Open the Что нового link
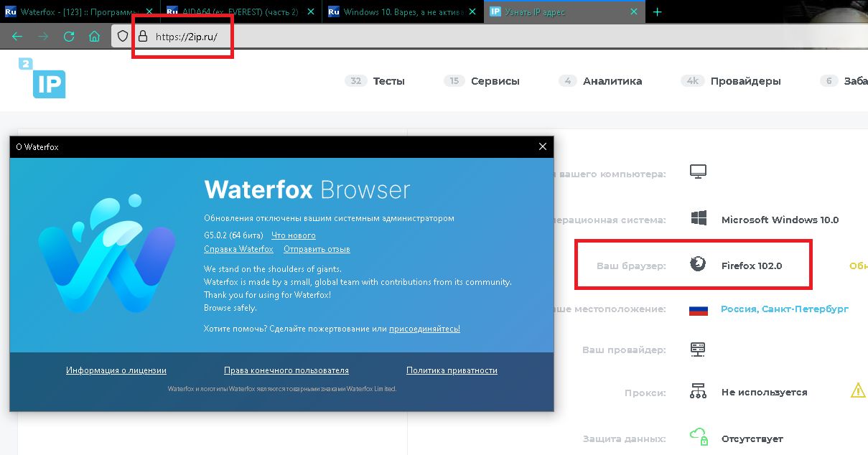 (x=293, y=235)
